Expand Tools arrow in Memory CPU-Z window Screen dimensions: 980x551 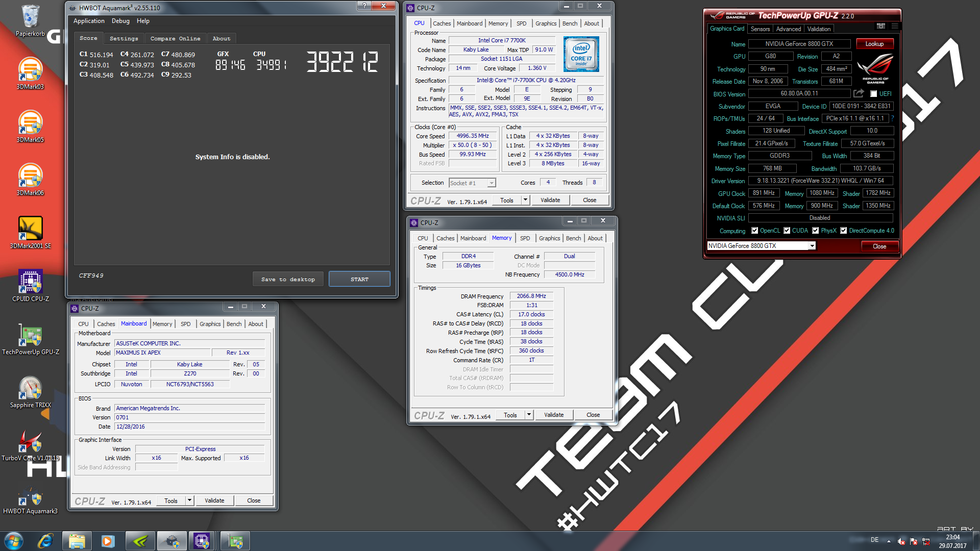click(x=529, y=415)
